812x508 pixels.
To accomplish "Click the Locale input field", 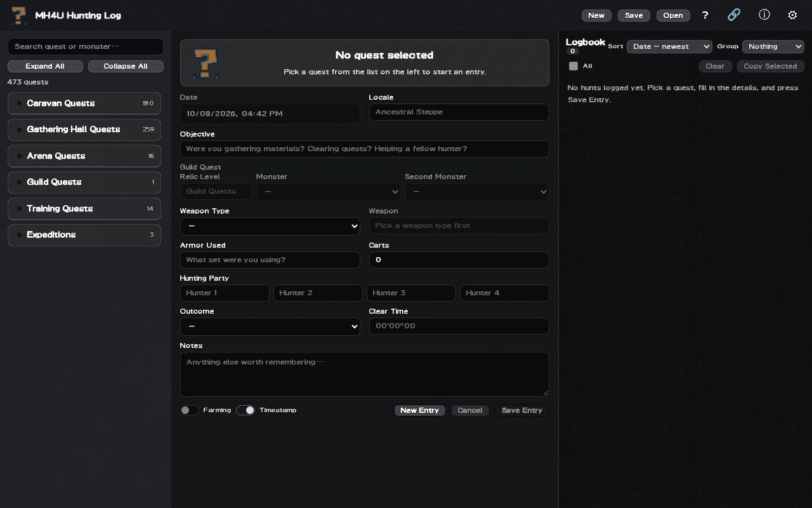I will (x=459, y=112).
